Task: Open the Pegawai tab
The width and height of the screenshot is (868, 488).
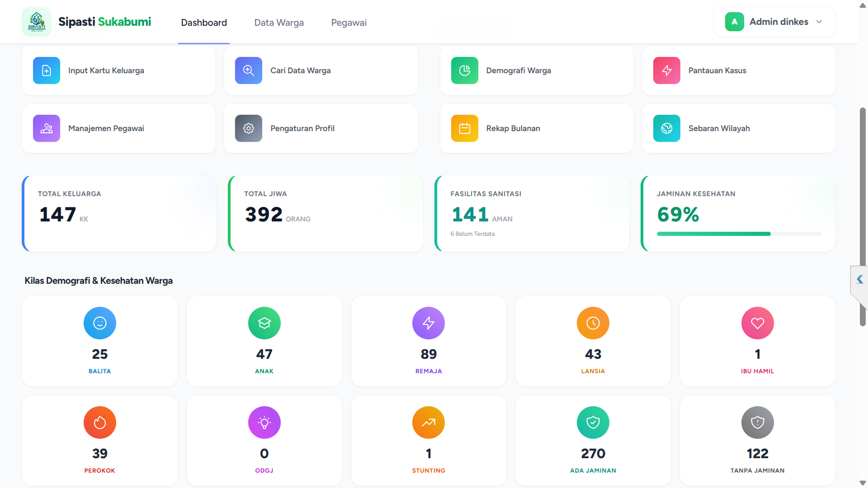Action: [349, 23]
